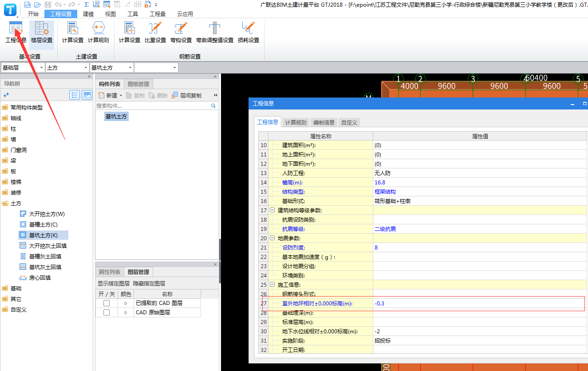Click the search magnifier in 构件列表
Viewport: 588px width, 371px height.
[213, 106]
